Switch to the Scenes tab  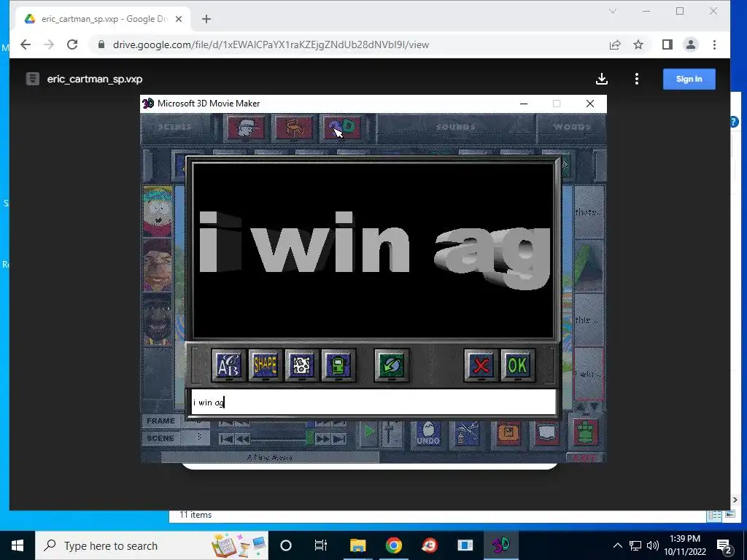[175, 127]
